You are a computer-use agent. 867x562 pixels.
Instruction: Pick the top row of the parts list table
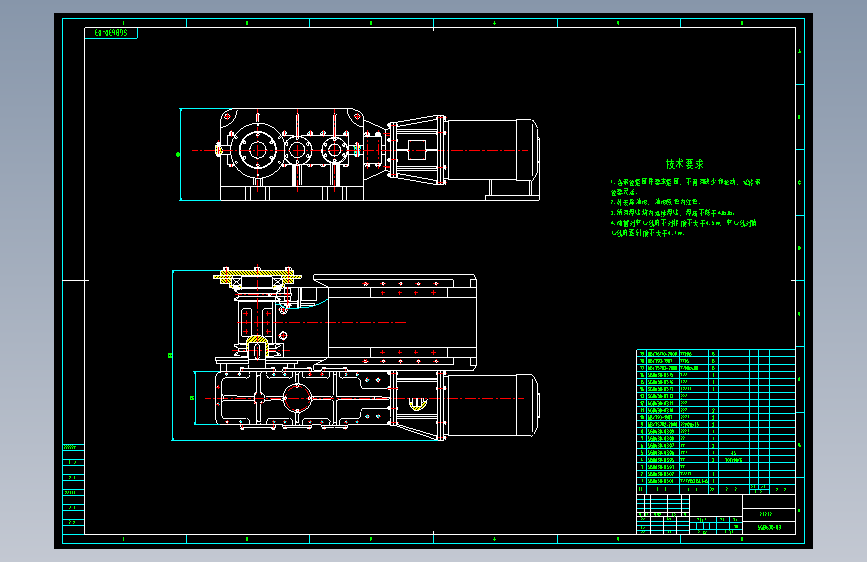[716, 353]
